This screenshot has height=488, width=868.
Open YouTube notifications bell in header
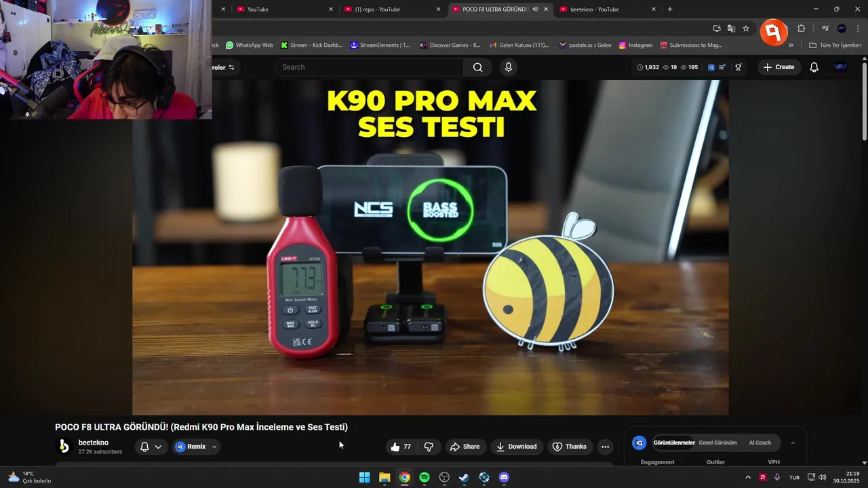814,67
